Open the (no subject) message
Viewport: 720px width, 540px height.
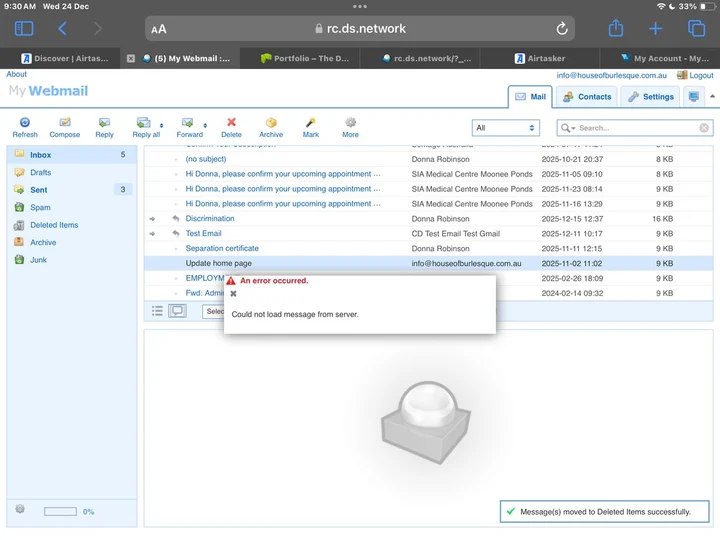(x=206, y=159)
